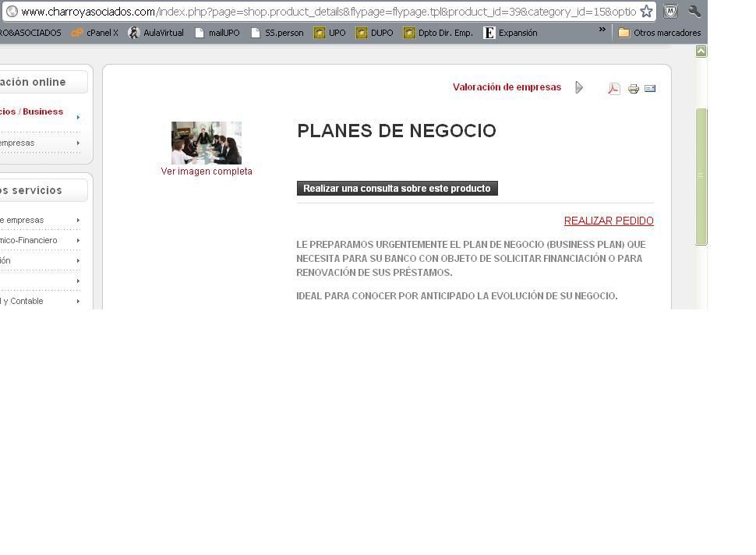Open the RO&ASOCIADOS bookmark
The height and width of the screenshot is (555, 756).
click(30, 33)
